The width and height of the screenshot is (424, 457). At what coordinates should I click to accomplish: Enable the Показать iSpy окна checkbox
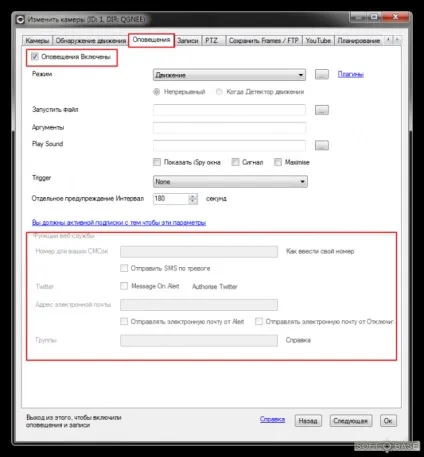tap(157, 162)
